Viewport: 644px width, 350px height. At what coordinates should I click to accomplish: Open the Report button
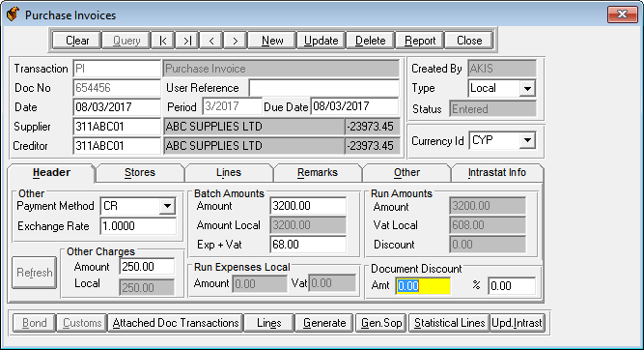pyautogui.click(x=419, y=41)
